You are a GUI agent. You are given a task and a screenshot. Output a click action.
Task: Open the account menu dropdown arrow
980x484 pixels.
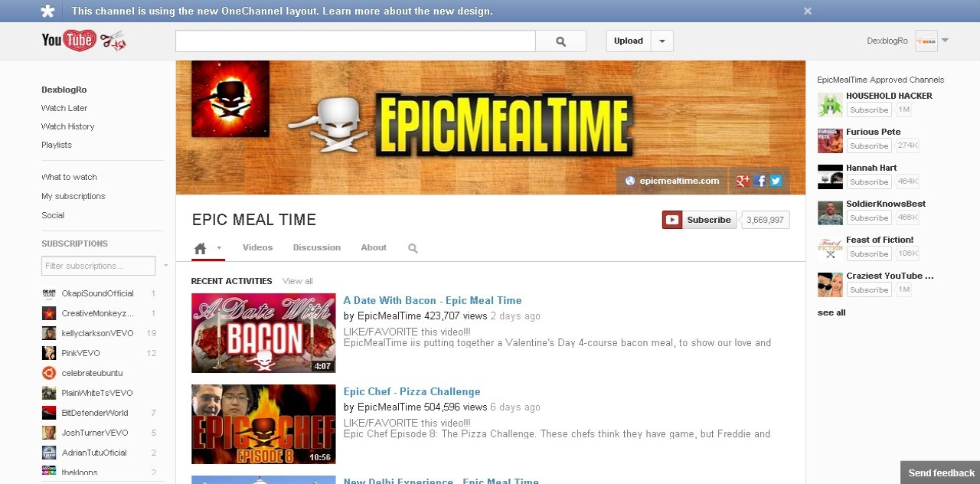[945, 41]
